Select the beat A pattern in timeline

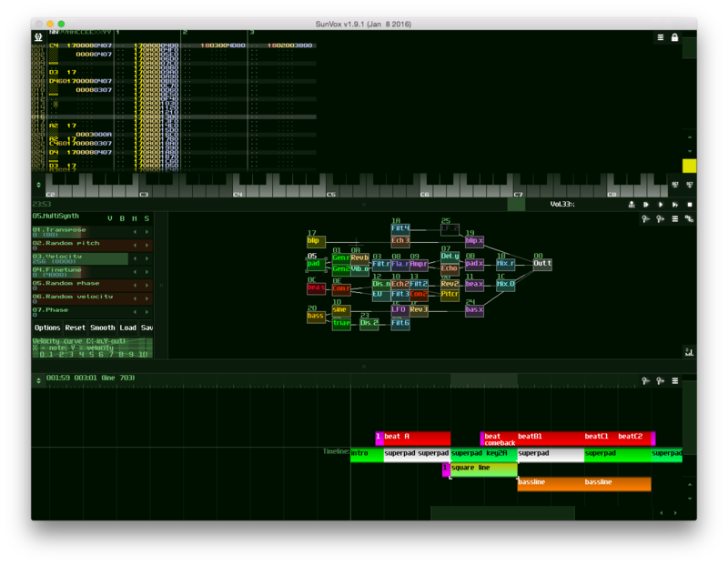[x=417, y=439]
